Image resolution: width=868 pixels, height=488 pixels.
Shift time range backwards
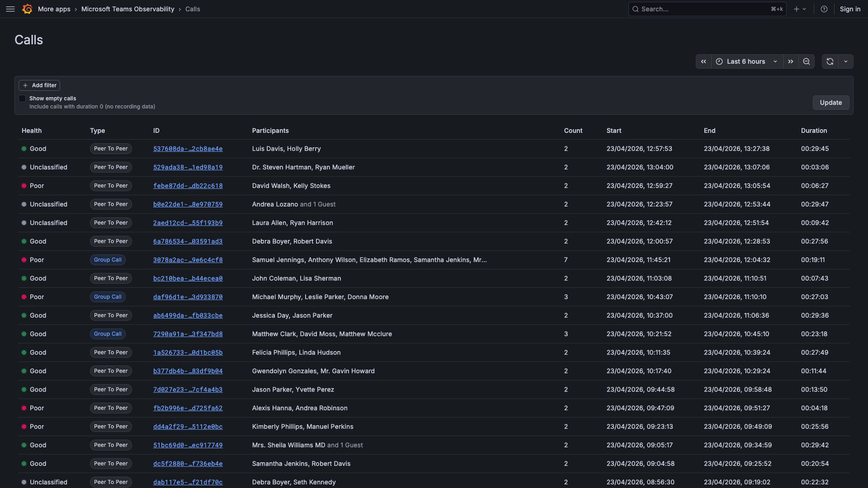pyautogui.click(x=703, y=61)
